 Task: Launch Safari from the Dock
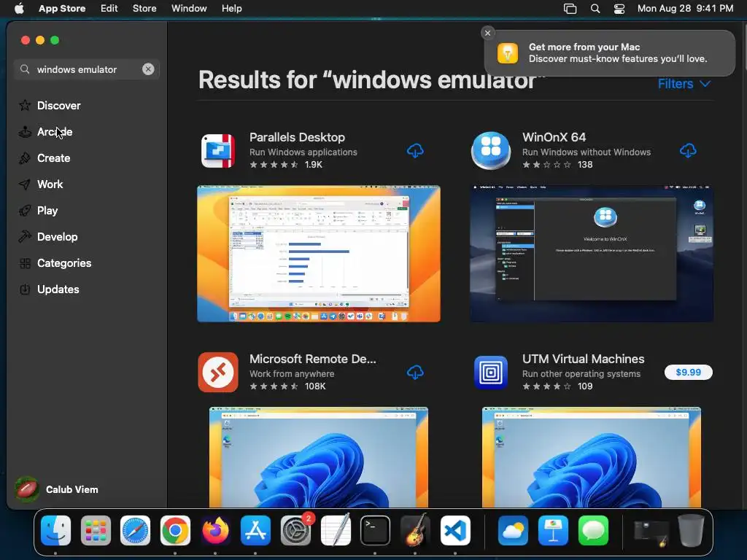tap(135, 531)
